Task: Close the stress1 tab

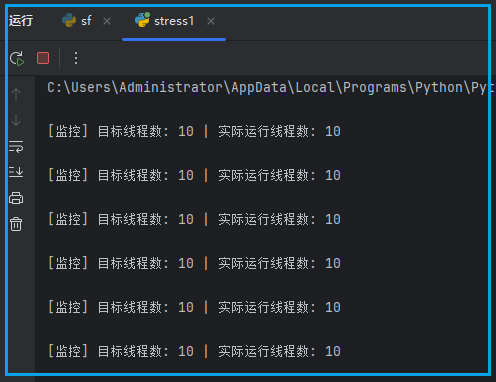Action: 211,21
